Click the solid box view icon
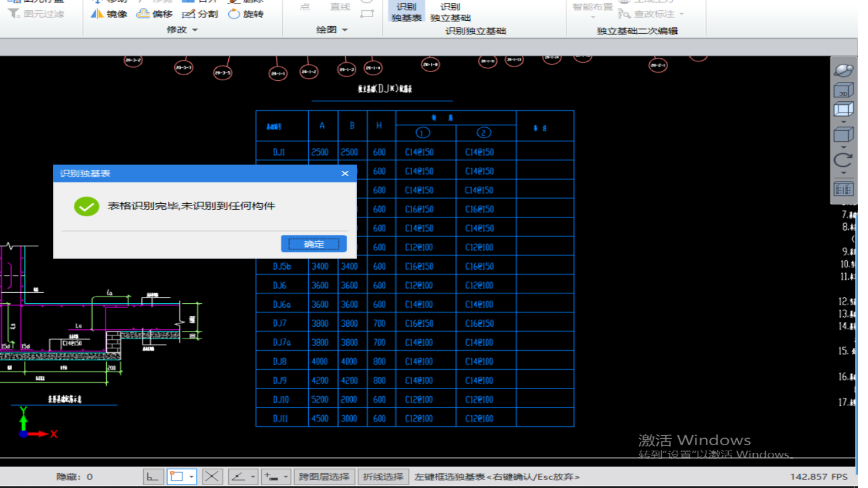Screen dimensions: 868x488 (x=844, y=135)
